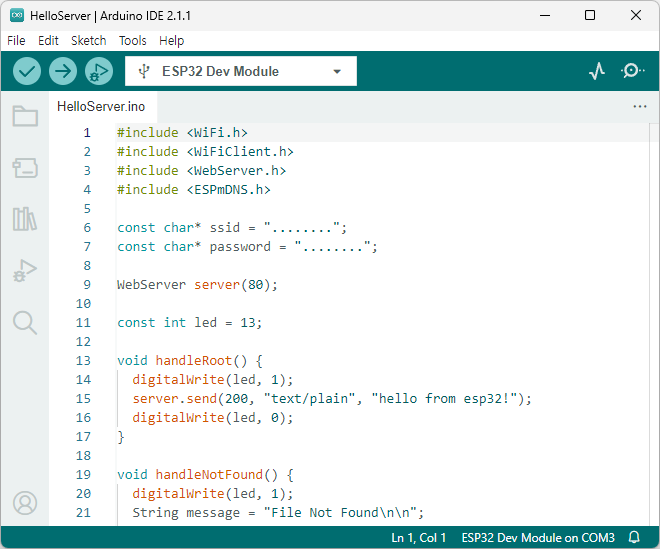The height and width of the screenshot is (549, 660).
Task: Start debugging with the toolbar debug button
Action: [99, 71]
